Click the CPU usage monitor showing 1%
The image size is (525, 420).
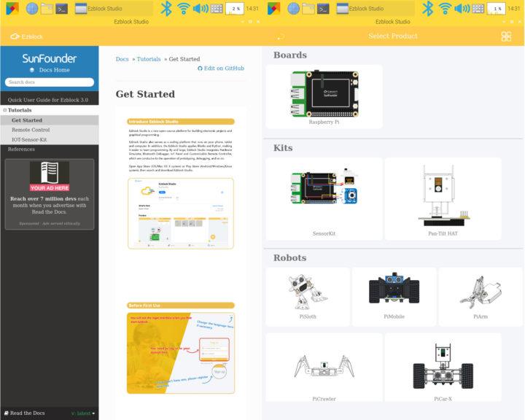coord(497,8)
